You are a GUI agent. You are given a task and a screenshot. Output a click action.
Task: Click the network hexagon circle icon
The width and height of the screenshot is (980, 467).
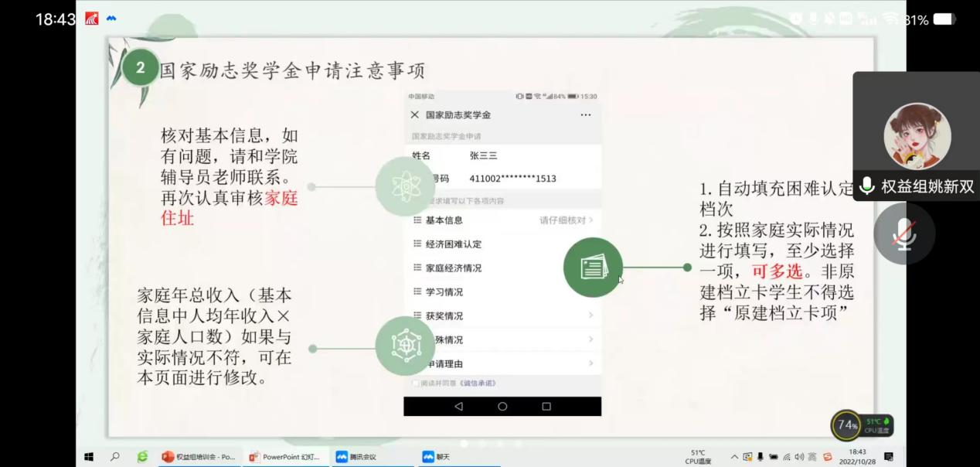[x=405, y=346]
